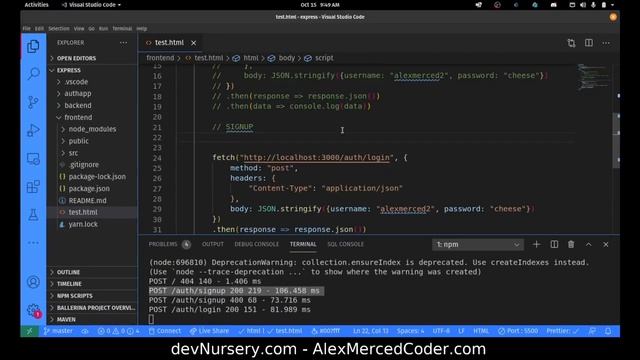Click Prettier status bar item
640x360 pixels.
tap(563, 331)
